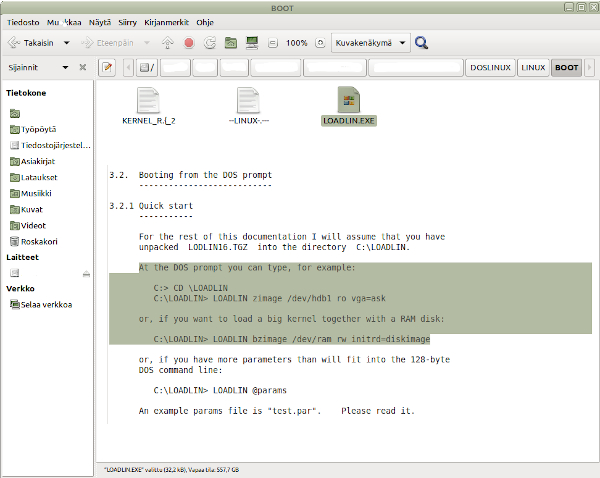Click the magnifier search icon
The image size is (600, 478).
421,43
